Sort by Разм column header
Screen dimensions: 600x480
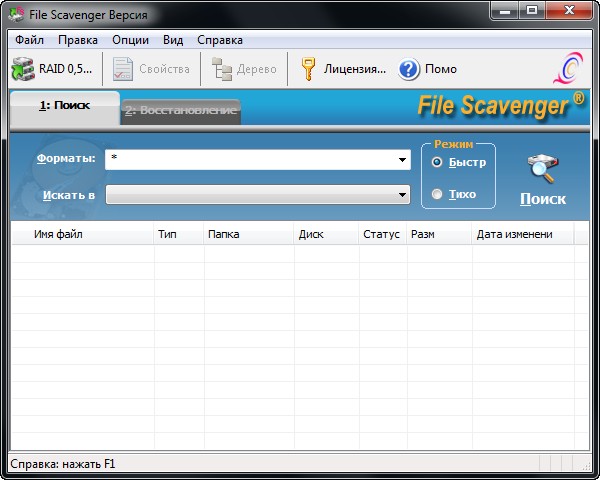click(x=439, y=234)
